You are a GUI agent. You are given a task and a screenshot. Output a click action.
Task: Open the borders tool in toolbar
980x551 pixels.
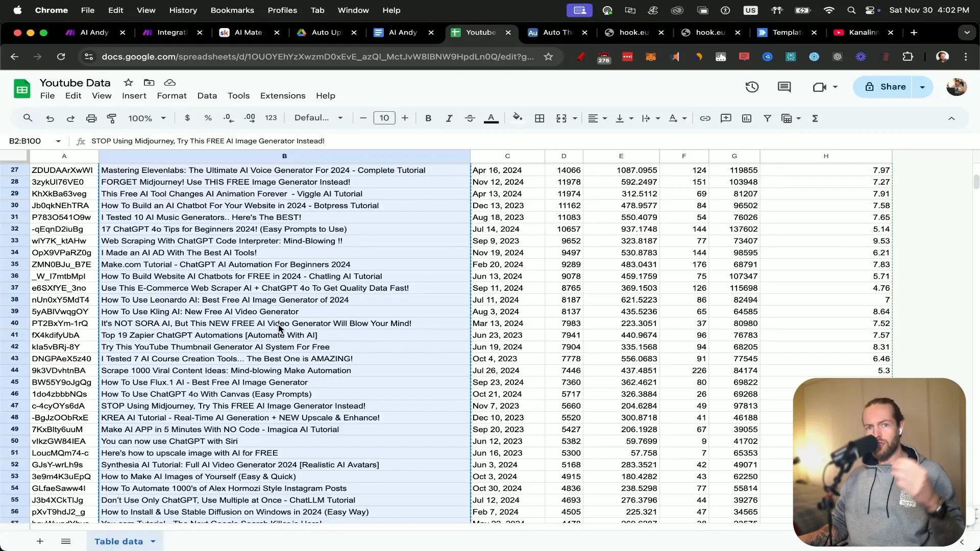pyautogui.click(x=539, y=118)
